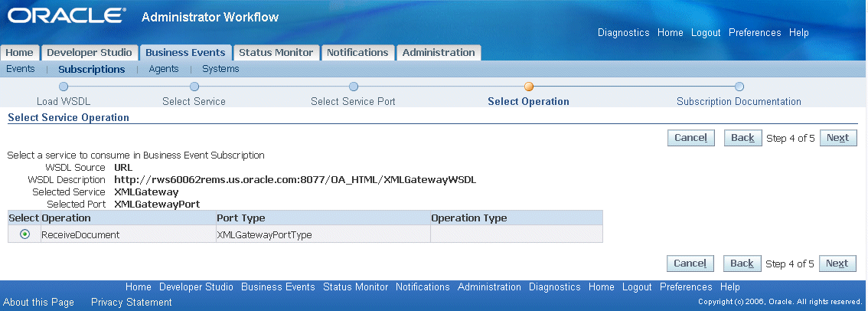Click the XMLGatewayPort selected port value
Image resolution: width=868 pixels, height=311 pixels.
(157, 204)
